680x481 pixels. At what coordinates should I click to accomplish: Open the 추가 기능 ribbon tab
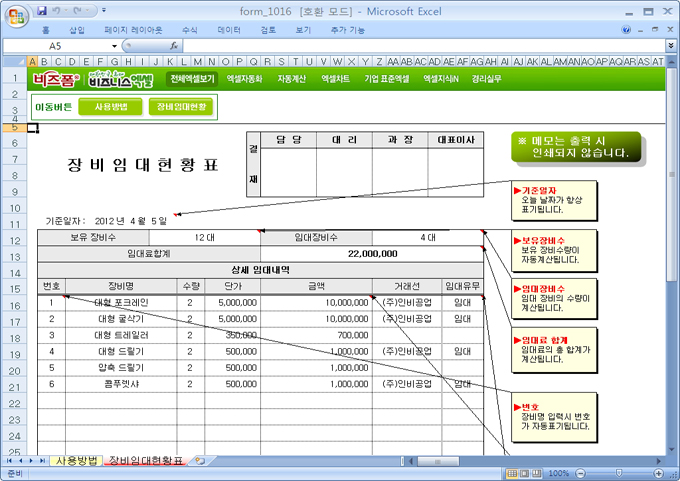pyautogui.click(x=347, y=30)
